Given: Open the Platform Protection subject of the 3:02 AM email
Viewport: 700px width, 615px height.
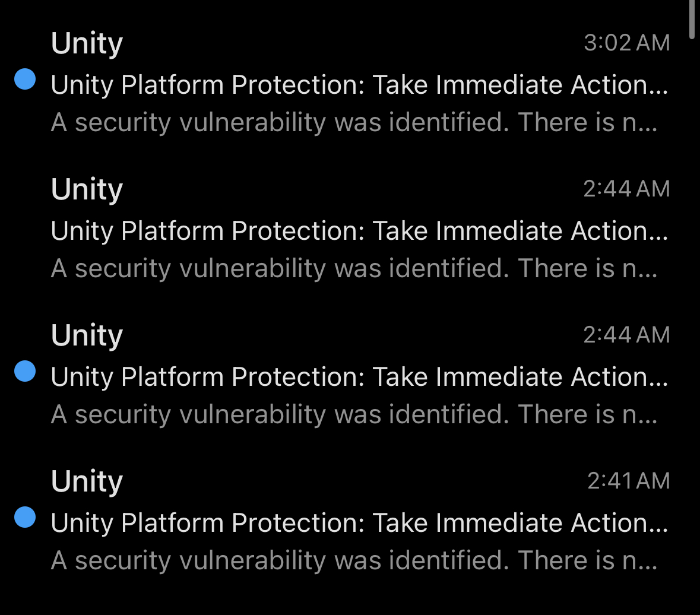Looking at the screenshot, I should tap(359, 85).
